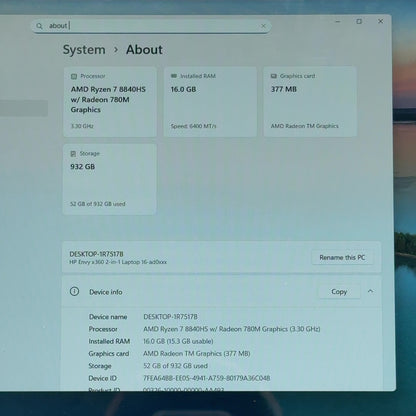Click the Storage drive icon
This screenshot has height=416, width=416.
(73, 154)
